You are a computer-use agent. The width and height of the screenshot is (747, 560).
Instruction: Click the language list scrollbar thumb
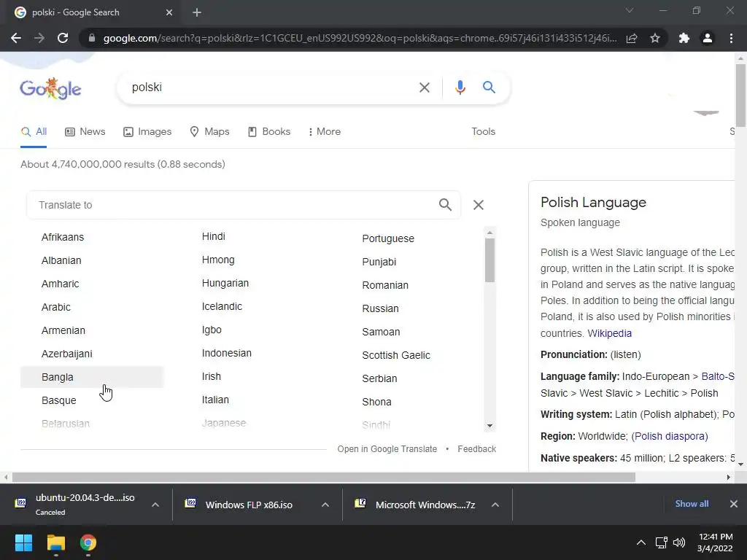(489, 260)
